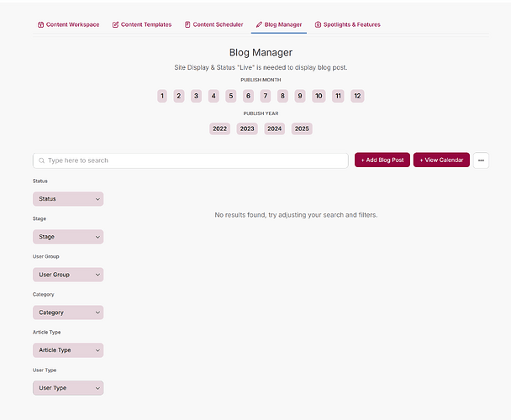Click into the blog search field
The height and width of the screenshot is (420, 511).
tap(193, 160)
